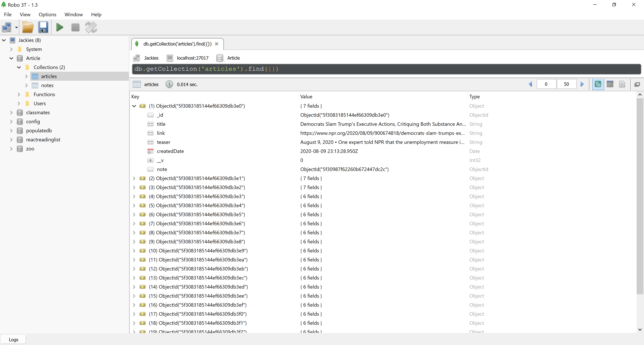Switch to table view mode icon

(610, 84)
